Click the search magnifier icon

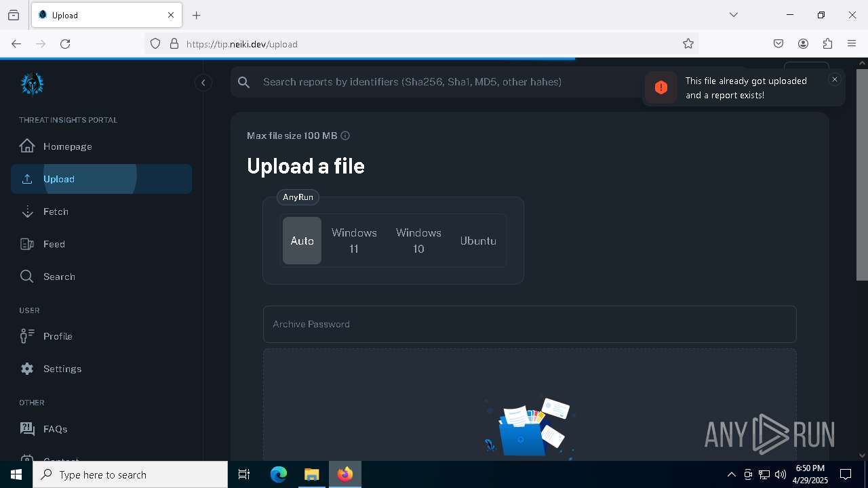(244, 82)
